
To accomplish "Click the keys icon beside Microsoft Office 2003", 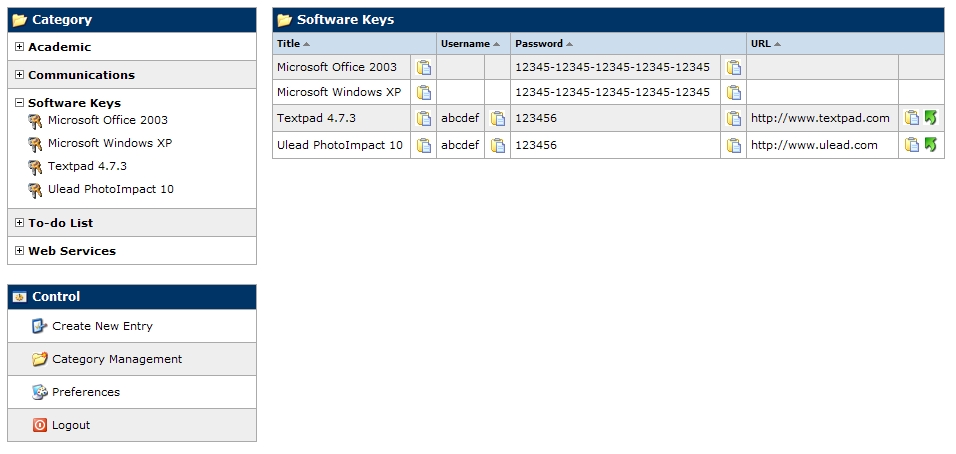I will click(35, 122).
